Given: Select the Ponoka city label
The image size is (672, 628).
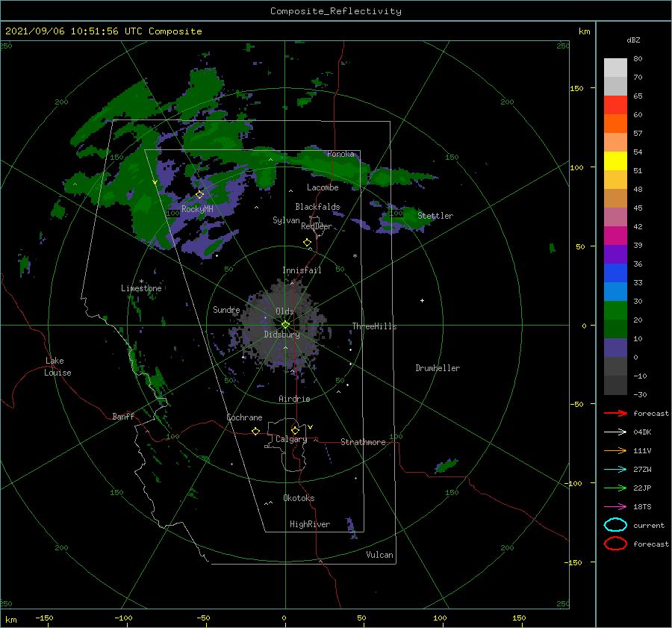Looking at the screenshot, I should [340, 154].
